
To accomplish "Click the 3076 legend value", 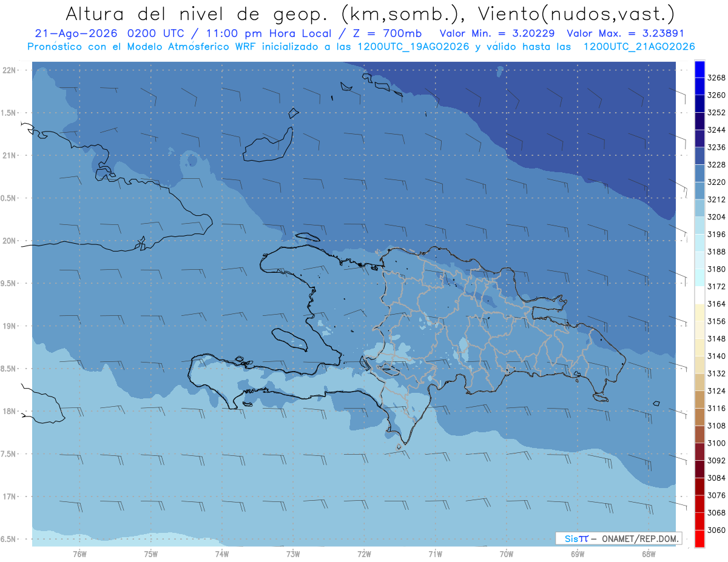I will point(716,495).
